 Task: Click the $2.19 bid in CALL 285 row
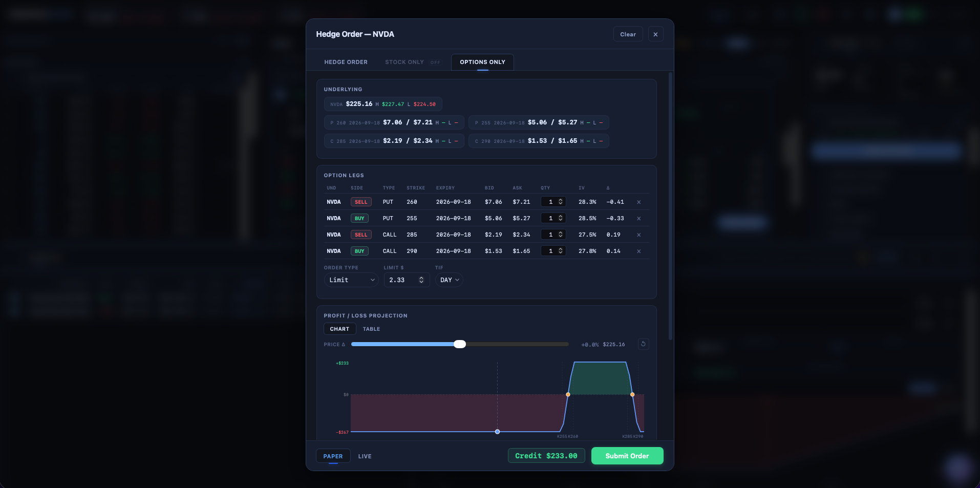[494, 235]
